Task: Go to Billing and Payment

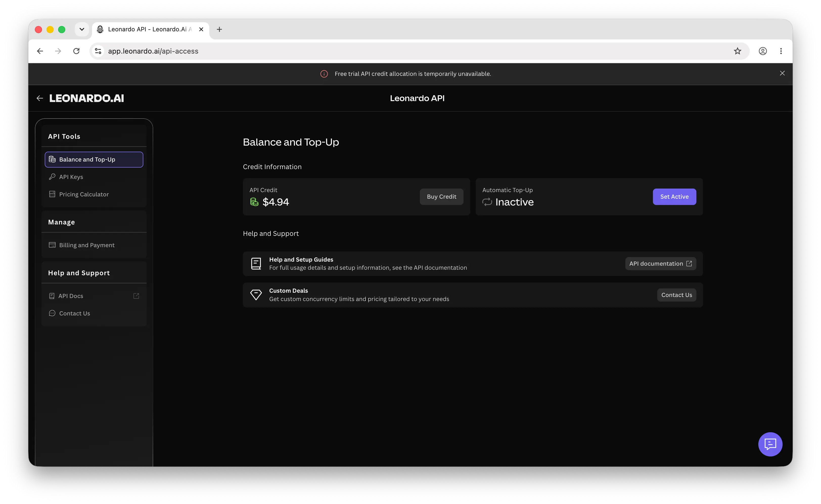Action: [x=94, y=245]
